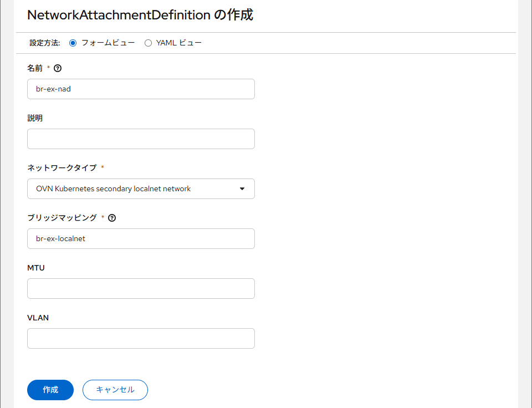Image resolution: width=532 pixels, height=408 pixels.
Task: Open the help icon next to ブリッジマッピング
Action: [112, 218]
